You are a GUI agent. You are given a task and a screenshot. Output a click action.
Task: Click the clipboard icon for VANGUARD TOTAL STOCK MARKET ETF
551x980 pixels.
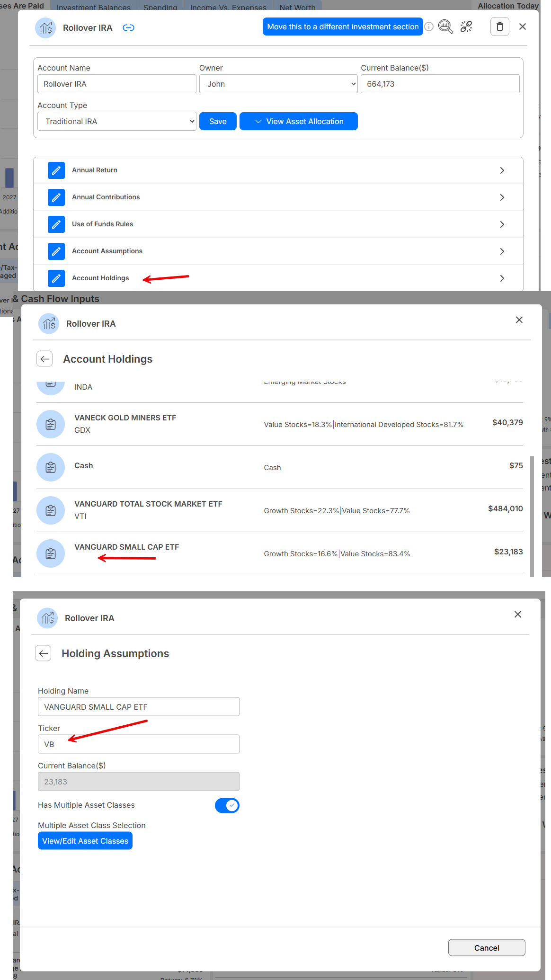(x=51, y=510)
